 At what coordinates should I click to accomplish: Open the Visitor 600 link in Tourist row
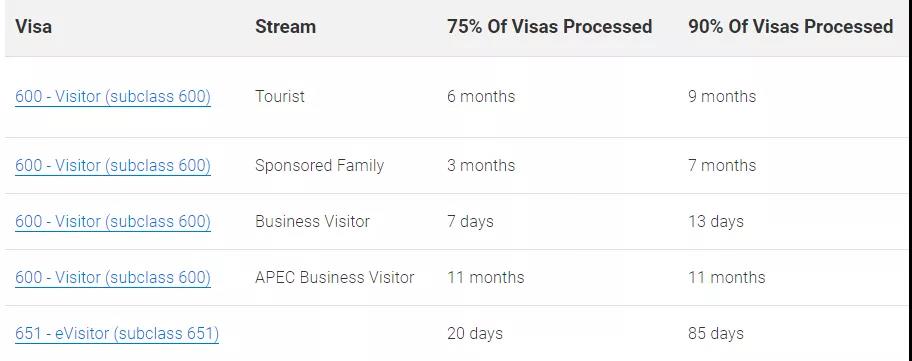click(113, 96)
